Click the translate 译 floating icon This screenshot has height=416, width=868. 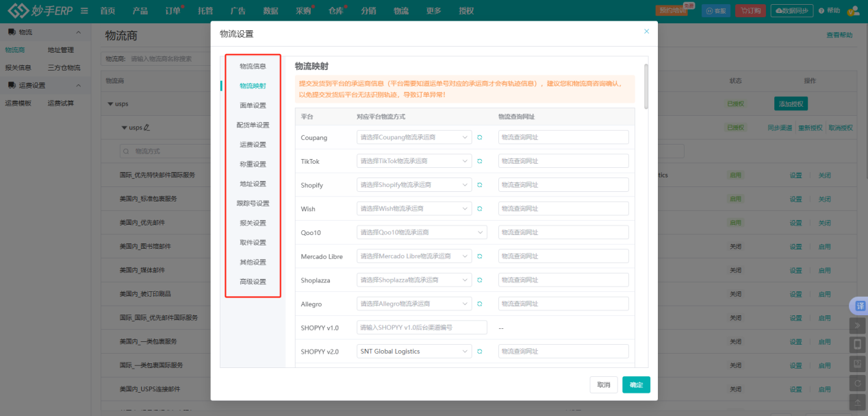pos(859,306)
